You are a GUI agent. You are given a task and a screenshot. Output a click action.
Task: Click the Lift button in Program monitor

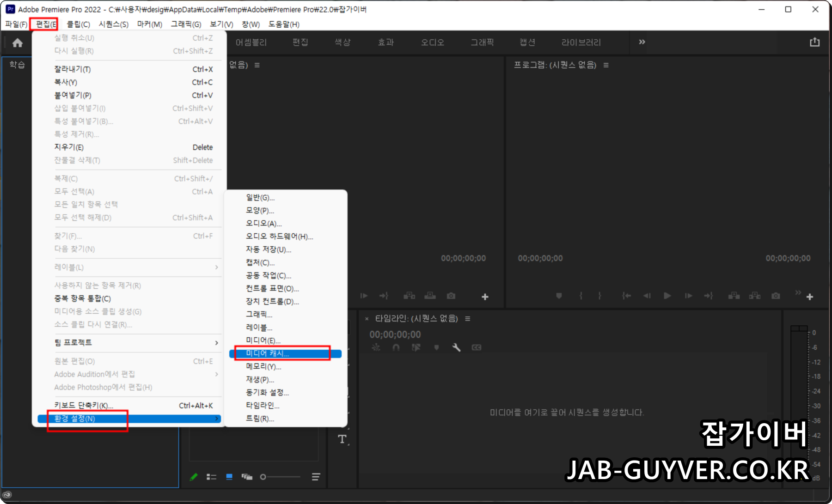tap(734, 296)
